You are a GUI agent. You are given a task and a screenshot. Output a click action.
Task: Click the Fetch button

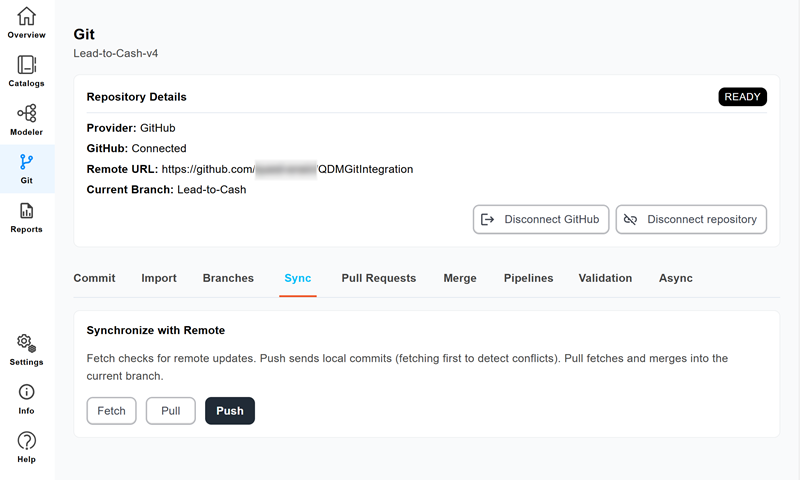click(x=111, y=411)
